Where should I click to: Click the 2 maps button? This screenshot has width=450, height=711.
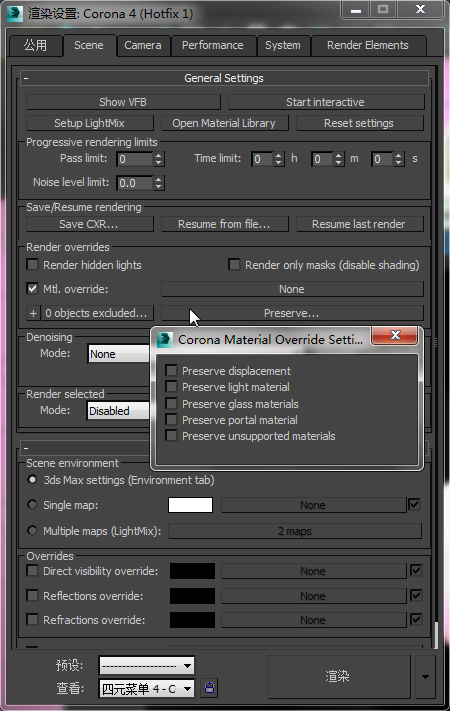coord(295,531)
